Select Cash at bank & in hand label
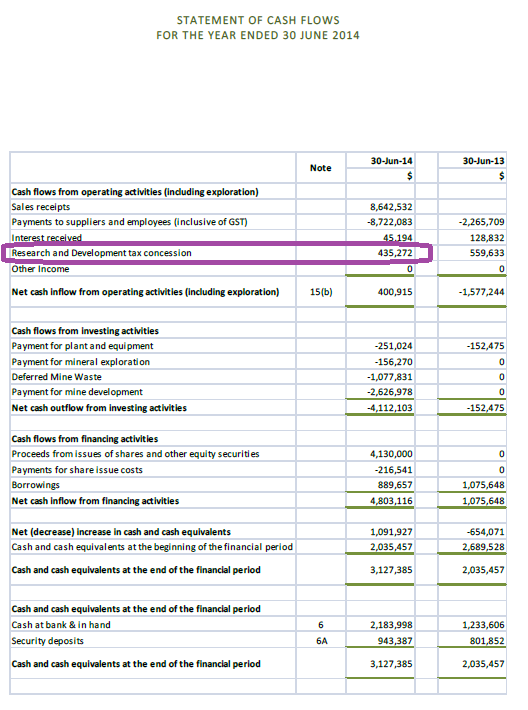Screen dimensions: 528x710 pos(61,625)
